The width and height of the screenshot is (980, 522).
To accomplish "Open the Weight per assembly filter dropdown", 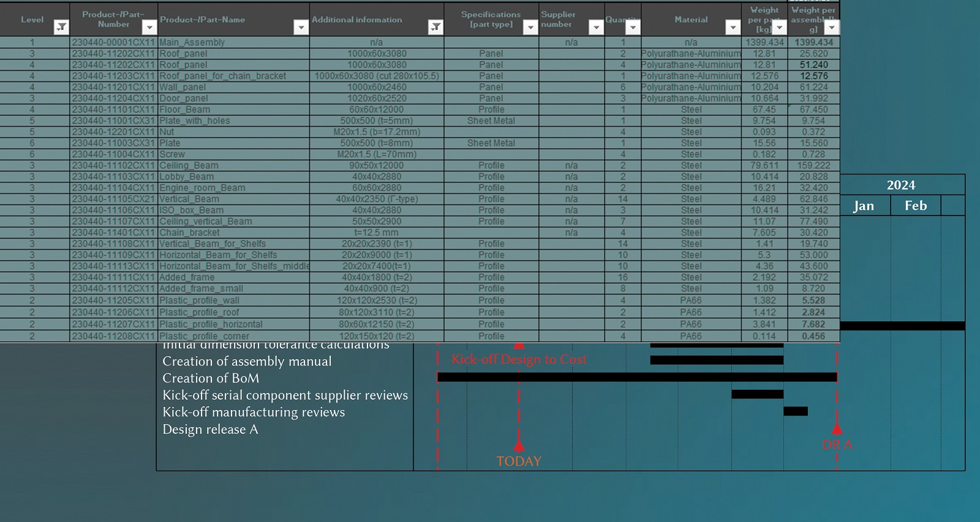I will [x=831, y=27].
